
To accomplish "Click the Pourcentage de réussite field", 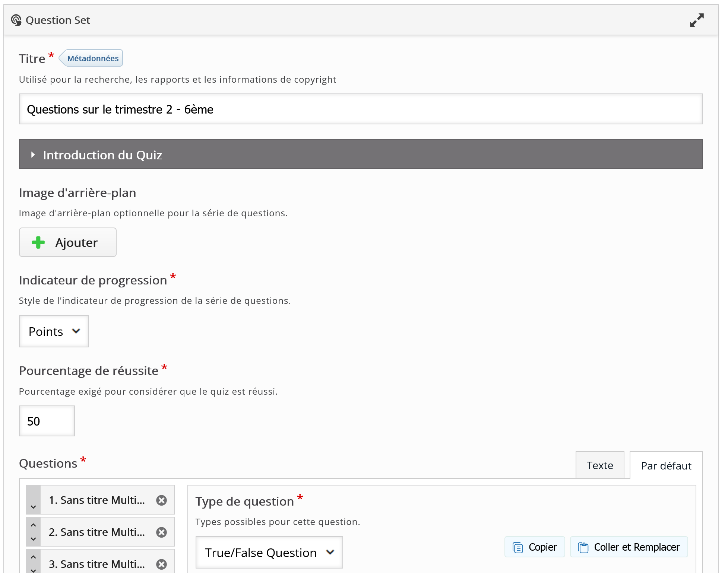I will [47, 421].
